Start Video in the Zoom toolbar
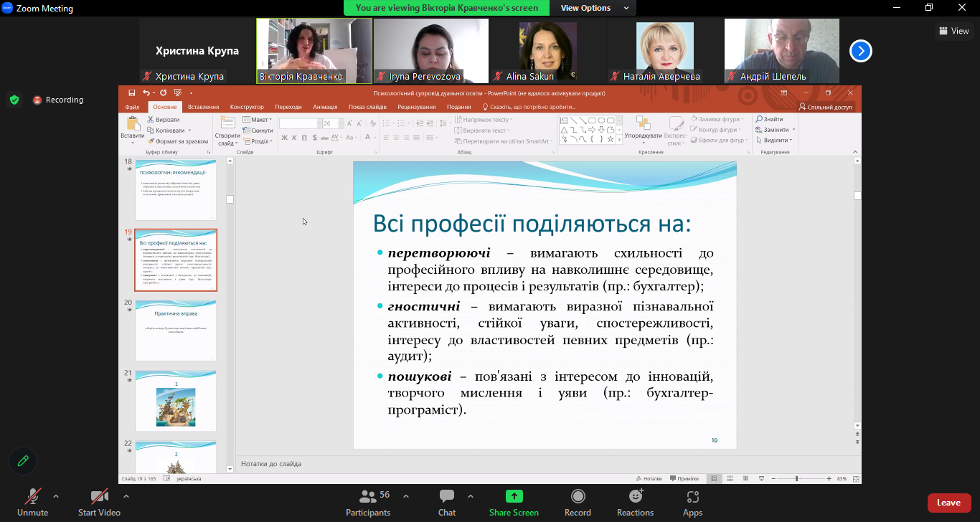 (x=99, y=502)
